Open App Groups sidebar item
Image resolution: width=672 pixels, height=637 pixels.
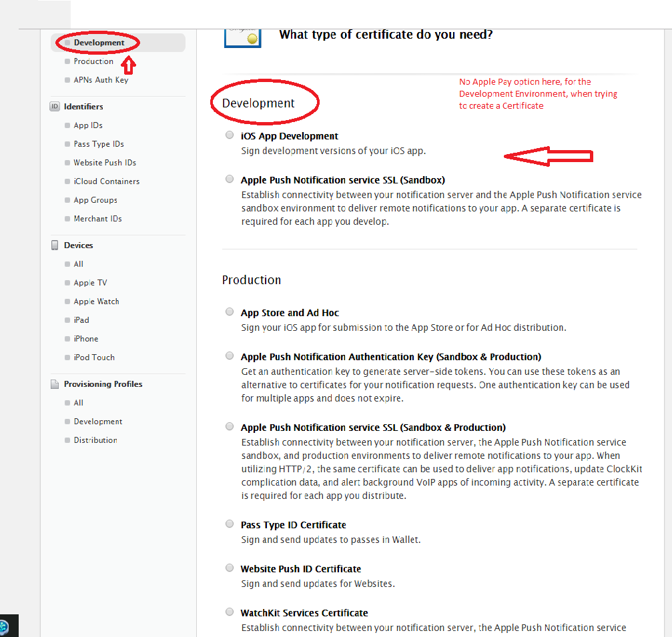[x=95, y=200]
